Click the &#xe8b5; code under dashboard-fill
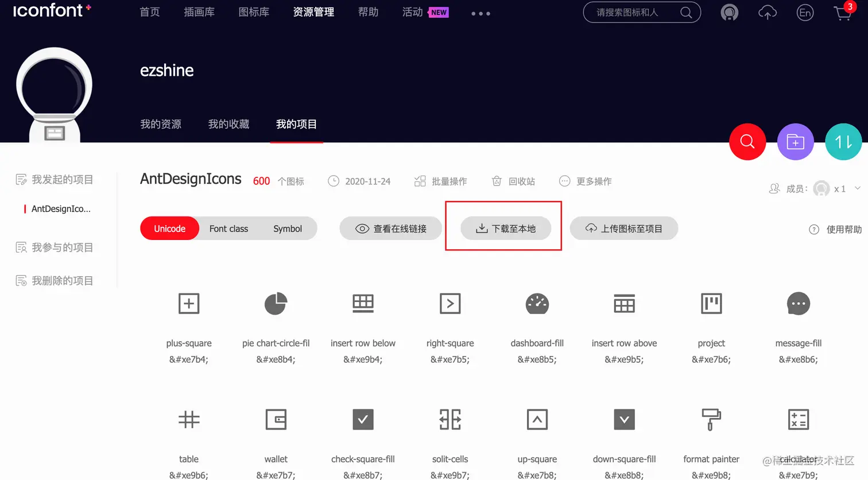The height and width of the screenshot is (480, 868). coord(537,359)
